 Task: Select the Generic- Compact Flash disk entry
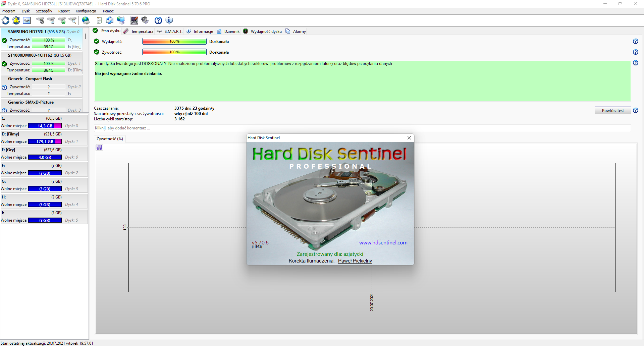[x=42, y=86]
